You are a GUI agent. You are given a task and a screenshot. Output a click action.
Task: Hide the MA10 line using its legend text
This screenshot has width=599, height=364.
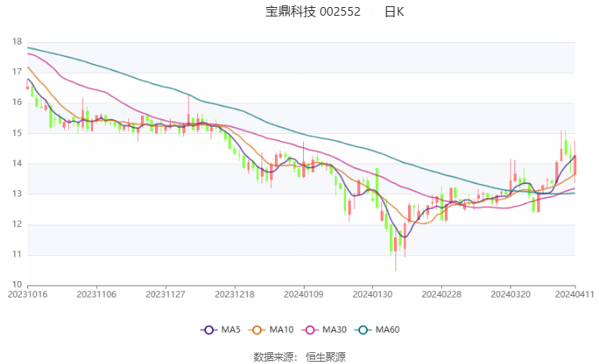coord(280,330)
